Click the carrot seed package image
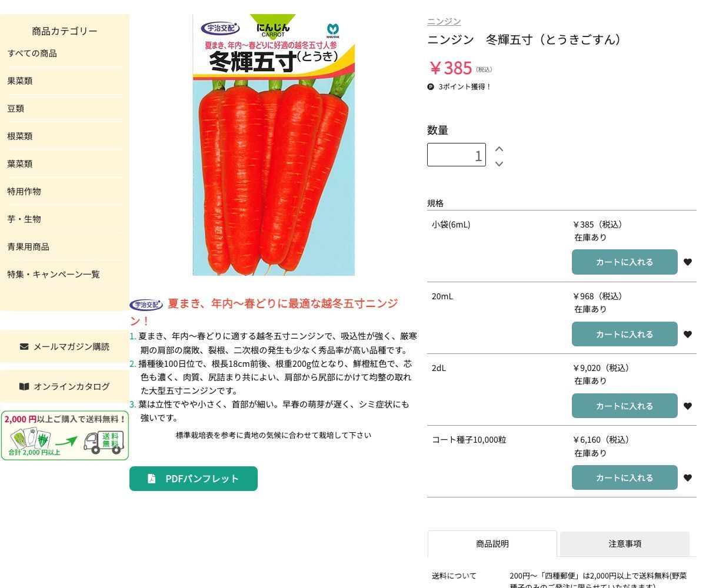This screenshot has height=588, width=706. (273, 145)
